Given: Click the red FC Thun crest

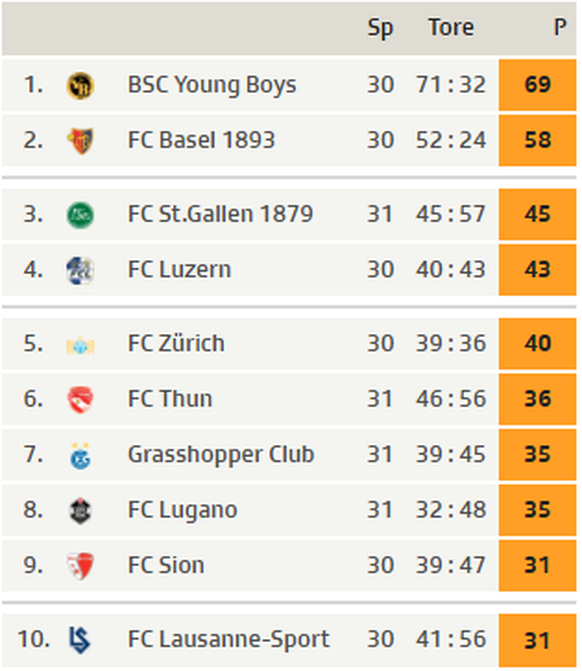Looking at the screenshot, I should click(x=80, y=400).
